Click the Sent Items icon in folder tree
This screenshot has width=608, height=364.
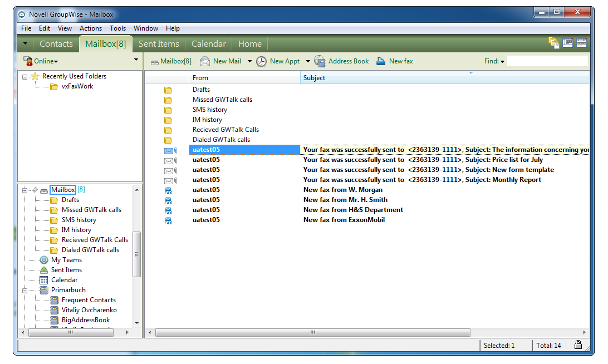point(44,270)
